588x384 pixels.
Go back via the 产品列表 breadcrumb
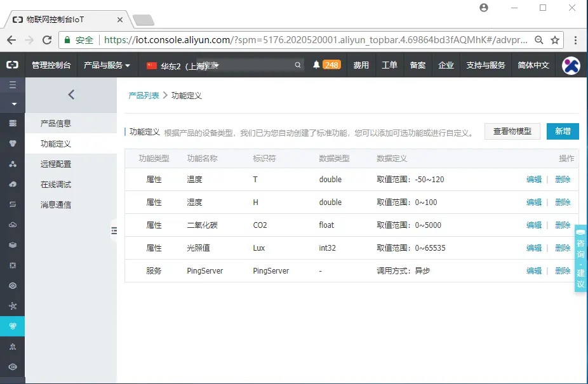(x=144, y=96)
